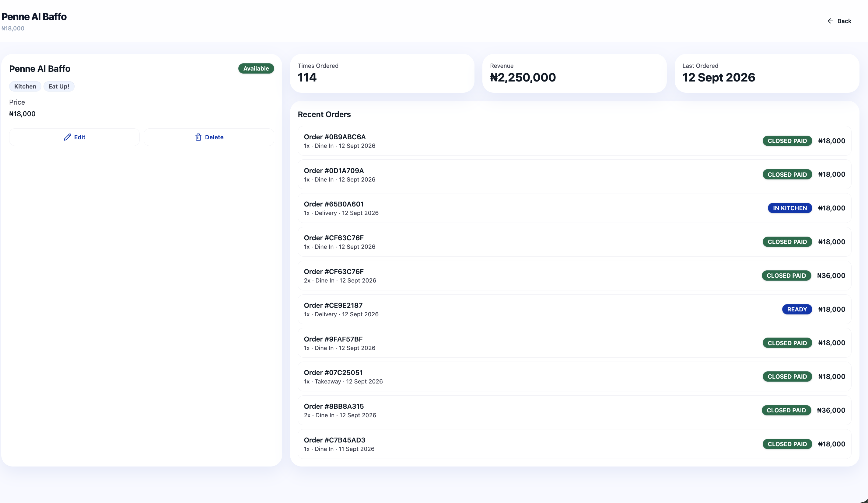Click the Revenue ₦2,250,000 value

pyautogui.click(x=523, y=78)
